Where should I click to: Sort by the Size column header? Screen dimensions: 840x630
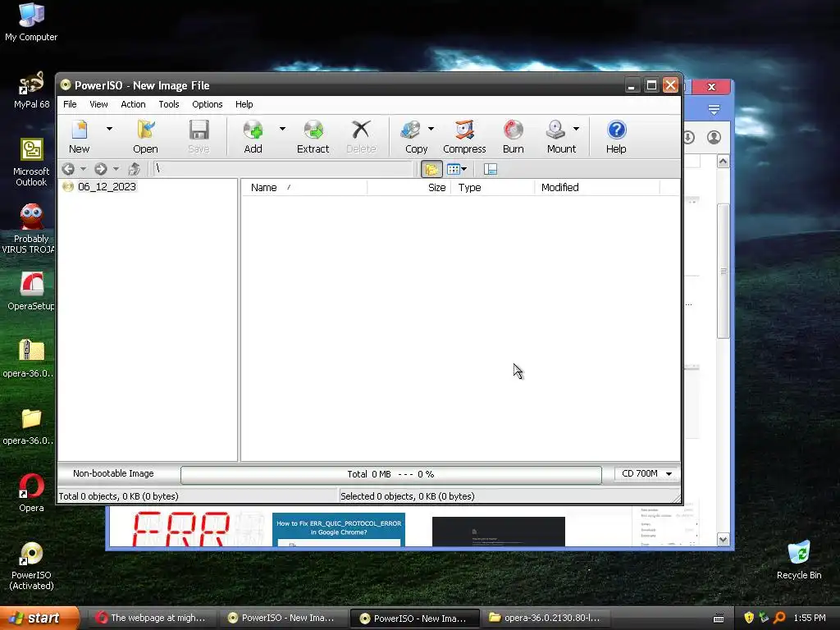coord(409,188)
